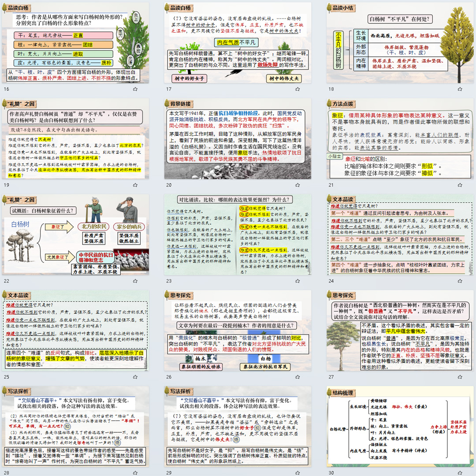Click the animation star icon under slide 22
Image resolution: width=476 pixels, height=476 pixels.
click(135, 281)
